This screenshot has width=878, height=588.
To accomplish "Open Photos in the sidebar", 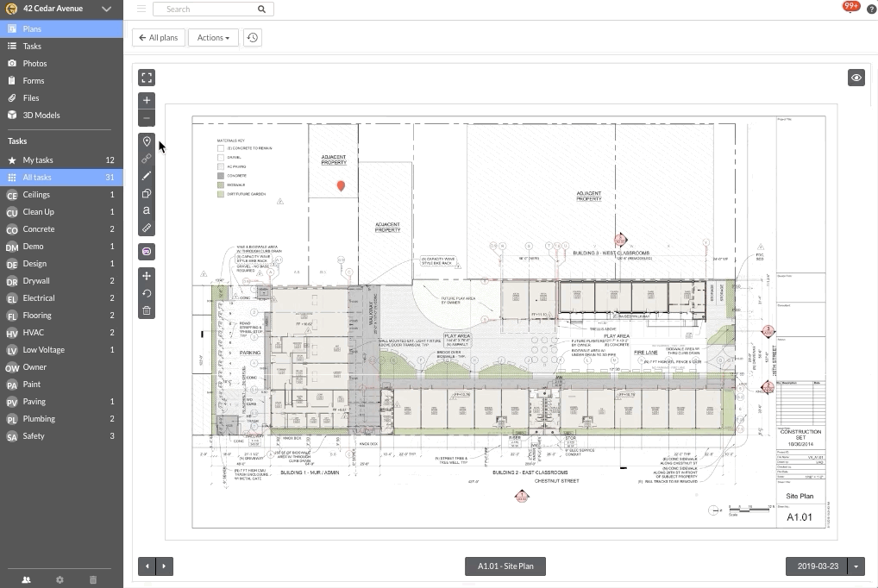I will (34, 64).
